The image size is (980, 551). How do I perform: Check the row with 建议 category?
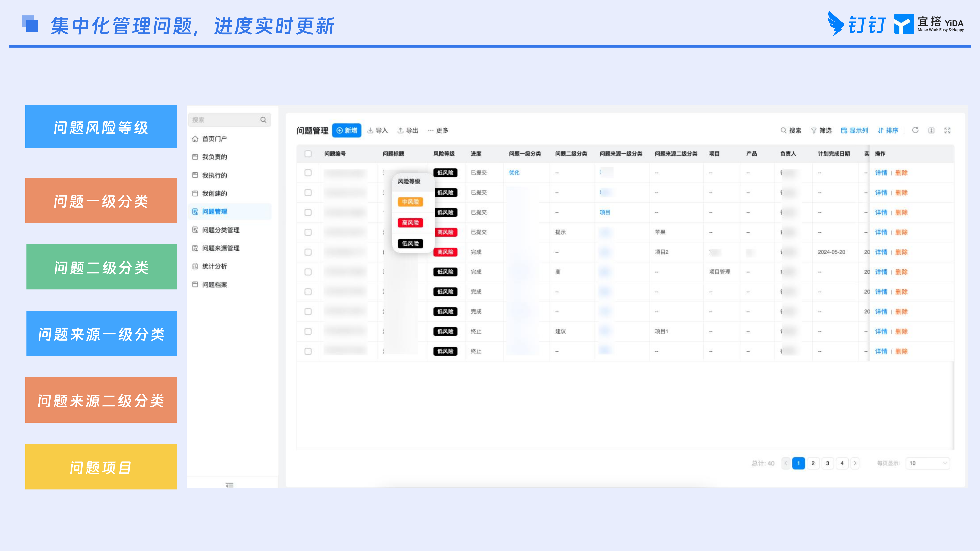tap(308, 331)
